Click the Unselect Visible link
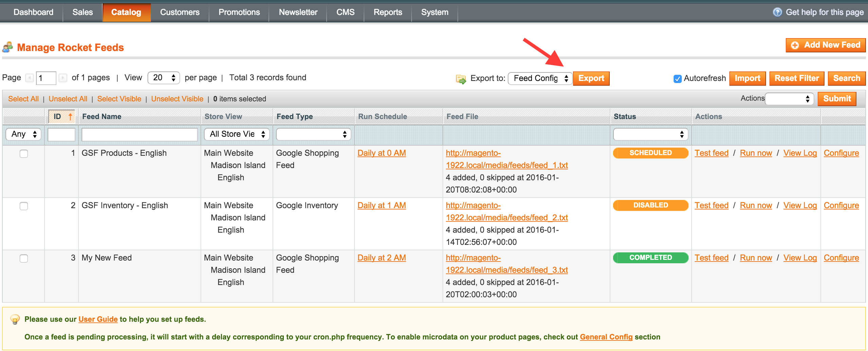868x351 pixels. [x=177, y=99]
